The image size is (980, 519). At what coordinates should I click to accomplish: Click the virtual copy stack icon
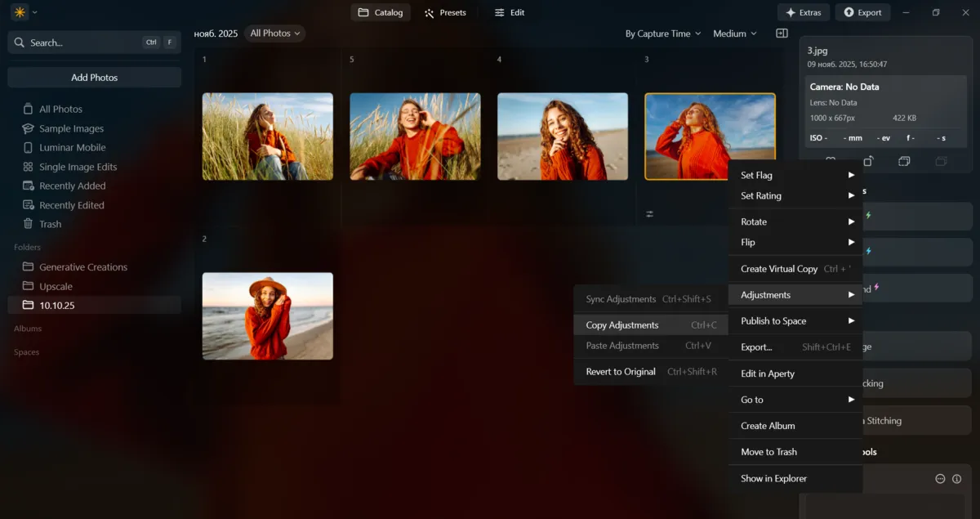pos(904,161)
